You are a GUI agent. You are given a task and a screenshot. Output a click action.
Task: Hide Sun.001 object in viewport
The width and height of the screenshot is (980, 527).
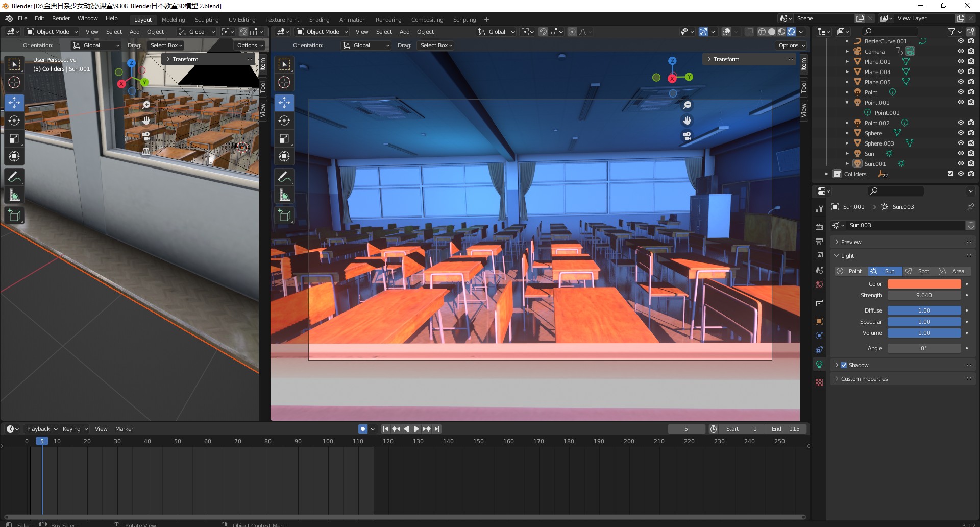[x=961, y=164]
